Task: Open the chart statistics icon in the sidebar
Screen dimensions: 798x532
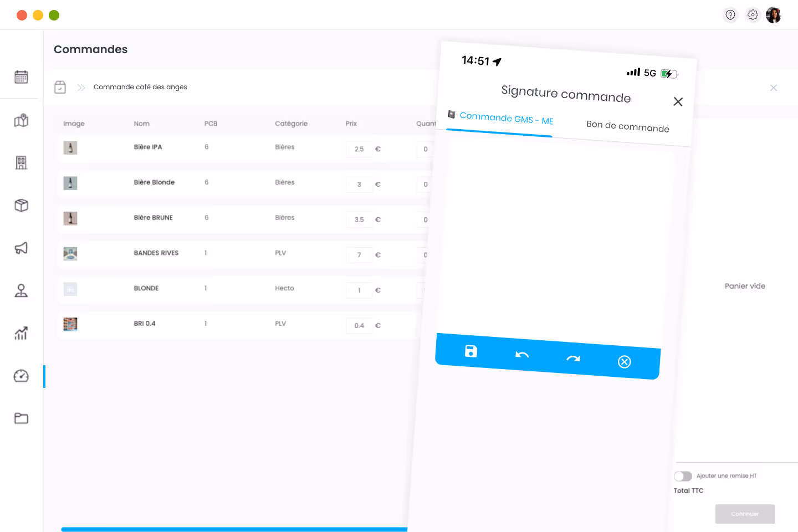Action: click(21, 333)
